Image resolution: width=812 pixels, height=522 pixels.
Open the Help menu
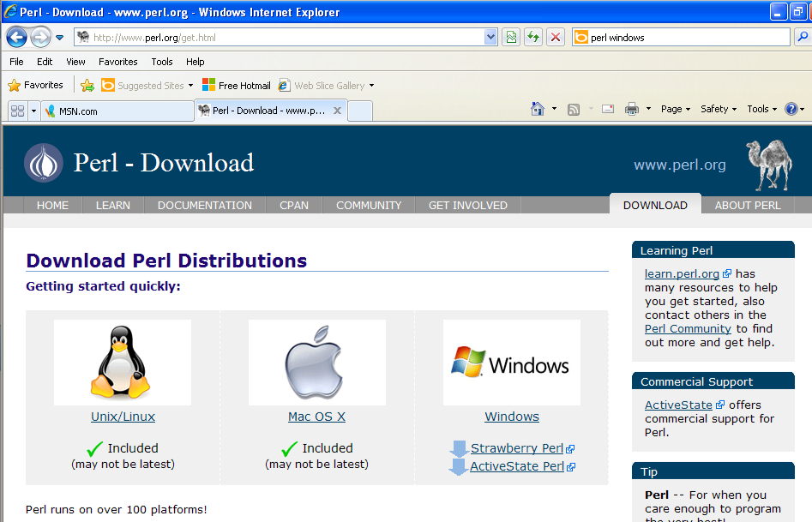(x=195, y=62)
